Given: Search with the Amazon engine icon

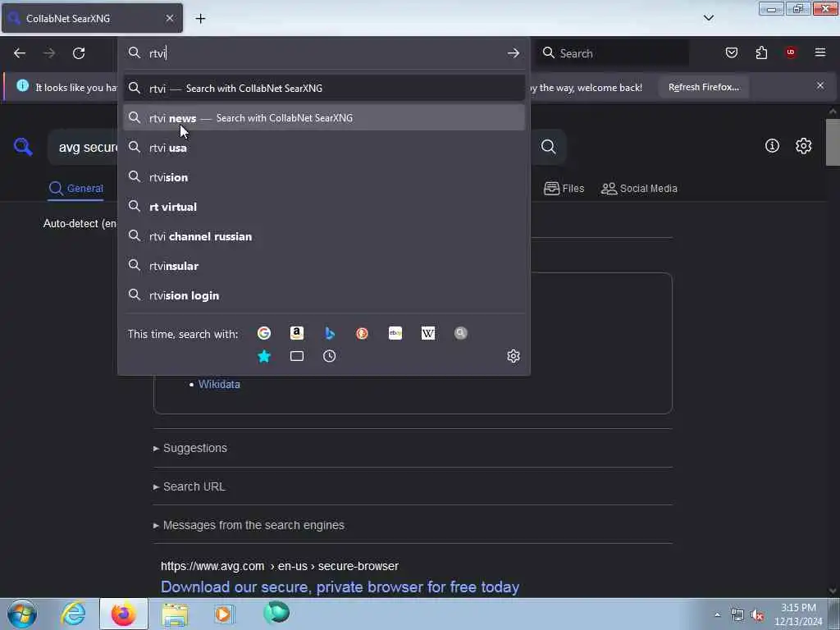Looking at the screenshot, I should [297, 333].
